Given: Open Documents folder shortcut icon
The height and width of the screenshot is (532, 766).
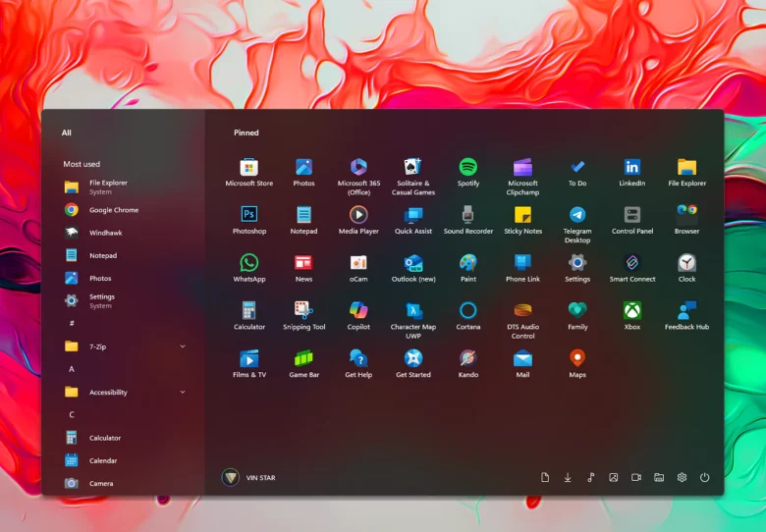Looking at the screenshot, I should [x=545, y=477].
